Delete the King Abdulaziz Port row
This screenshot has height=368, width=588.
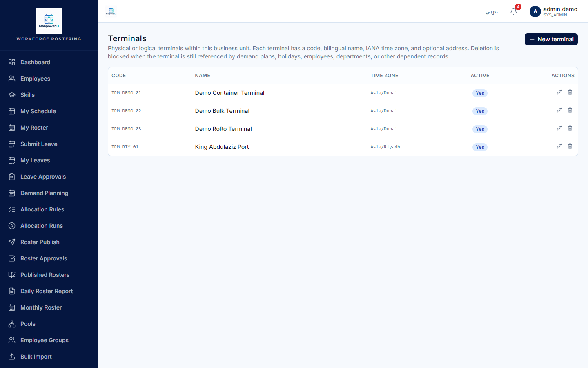[x=570, y=146]
